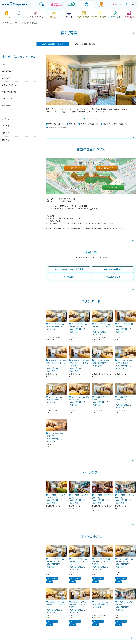Add page to favorites with heart icon

[133, 33]
